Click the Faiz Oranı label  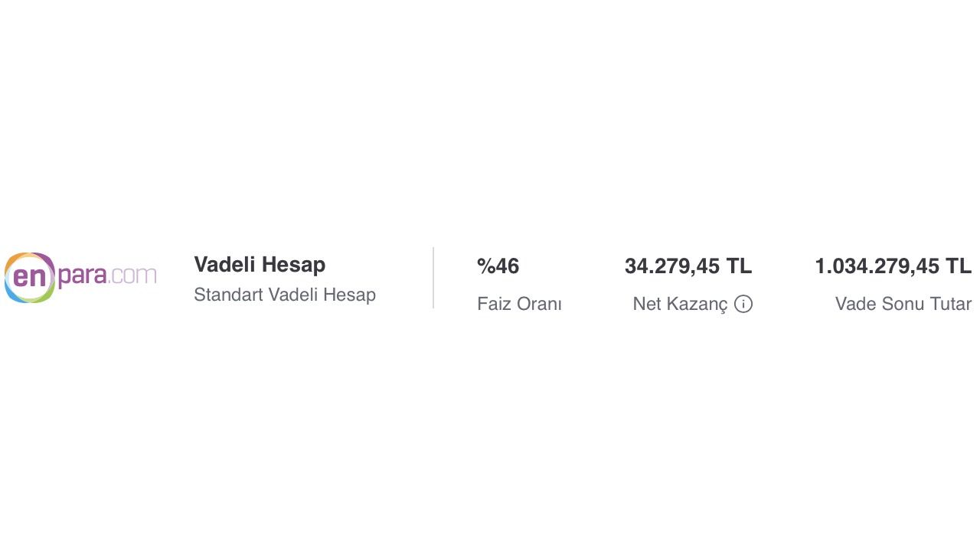(519, 304)
